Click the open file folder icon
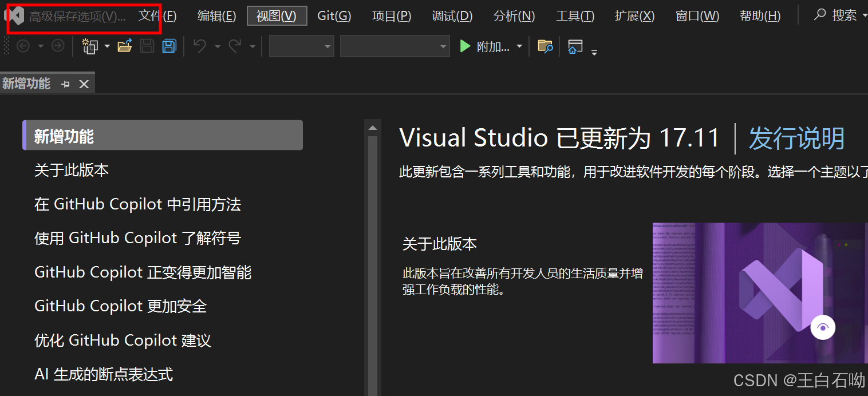 [x=125, y=46]
